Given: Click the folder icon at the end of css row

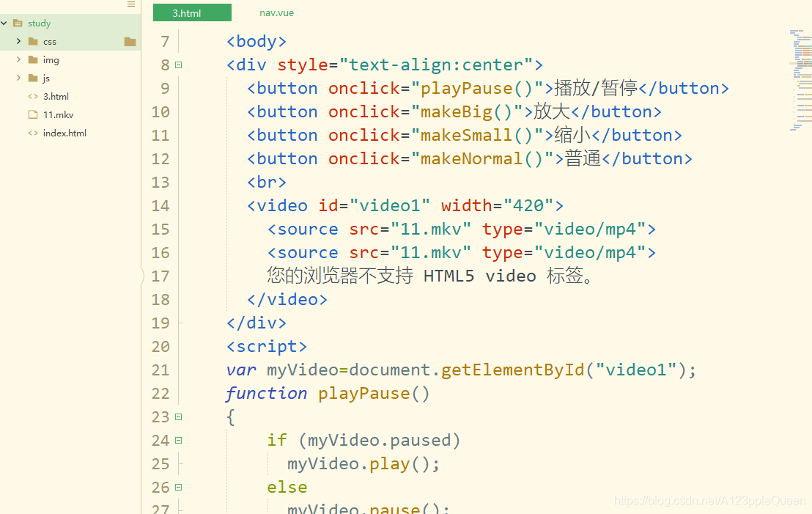Looking at the screenshot, I should coord(130,41).
